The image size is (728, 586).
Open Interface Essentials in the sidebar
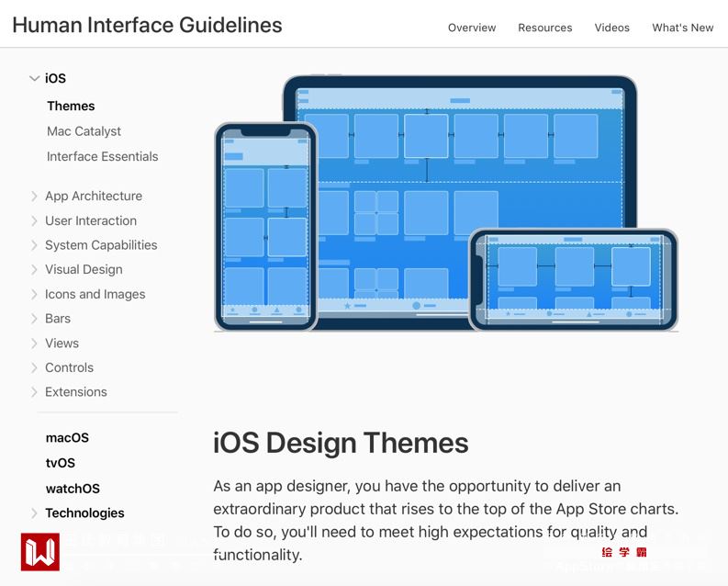[x=103, y=156]
